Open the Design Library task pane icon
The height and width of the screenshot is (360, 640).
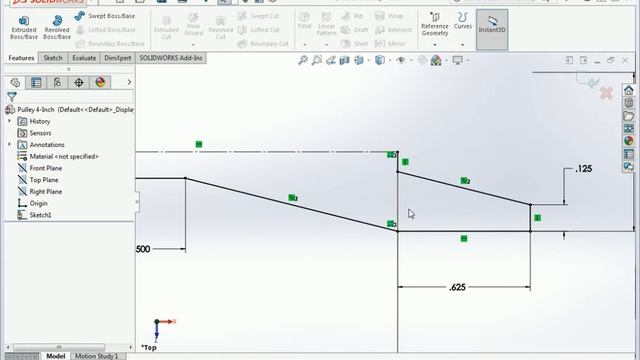point(629,102)
